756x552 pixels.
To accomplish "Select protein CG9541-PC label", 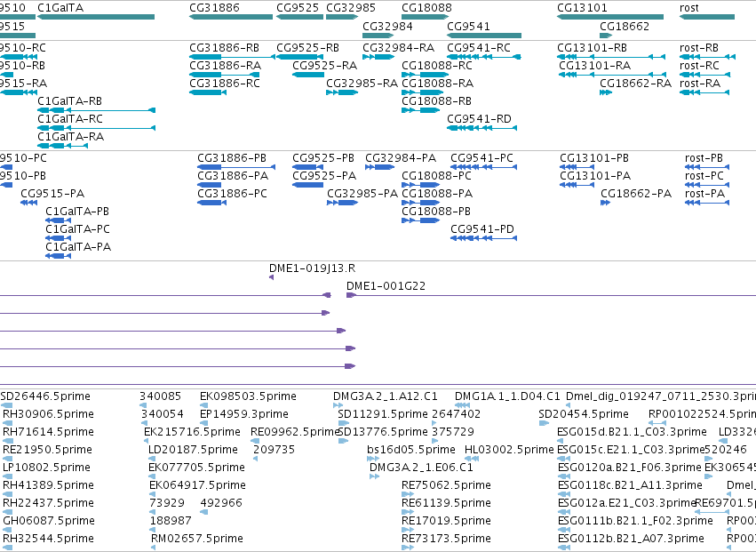I will coord(482,158).
